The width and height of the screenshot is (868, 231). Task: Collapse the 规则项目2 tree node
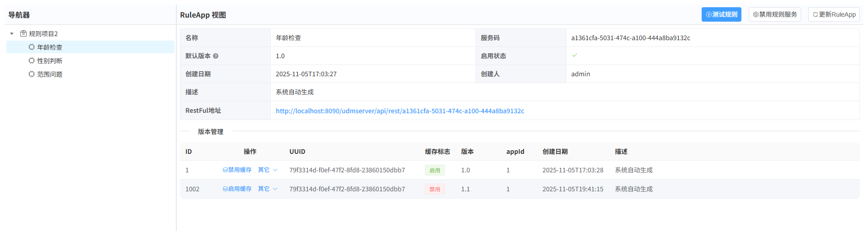point(12,33)
